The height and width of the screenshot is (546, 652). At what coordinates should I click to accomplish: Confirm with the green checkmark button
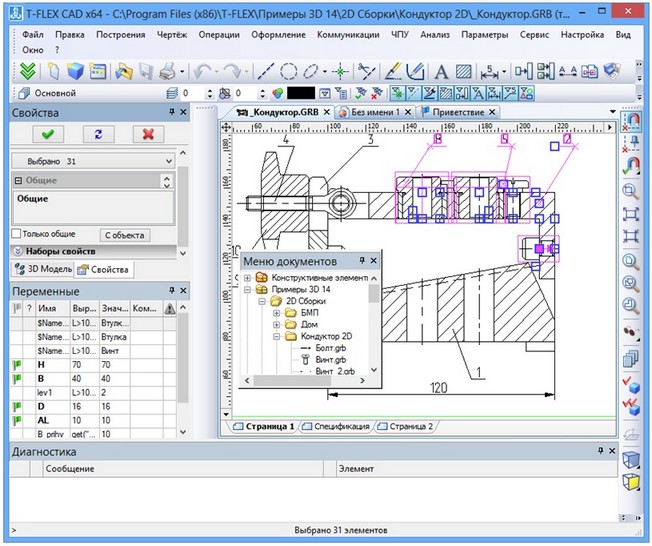click(48, 134)
